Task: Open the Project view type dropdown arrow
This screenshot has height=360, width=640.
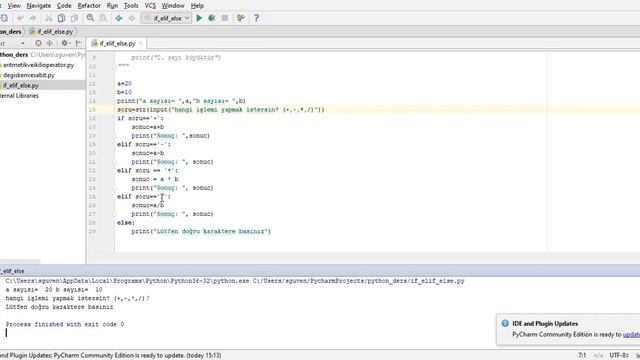Action: point(22,43)
